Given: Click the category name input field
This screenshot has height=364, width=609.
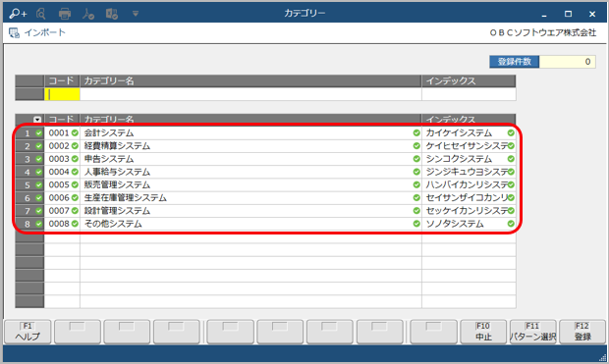Looking at the screenshot, I should tap(250, 94).
